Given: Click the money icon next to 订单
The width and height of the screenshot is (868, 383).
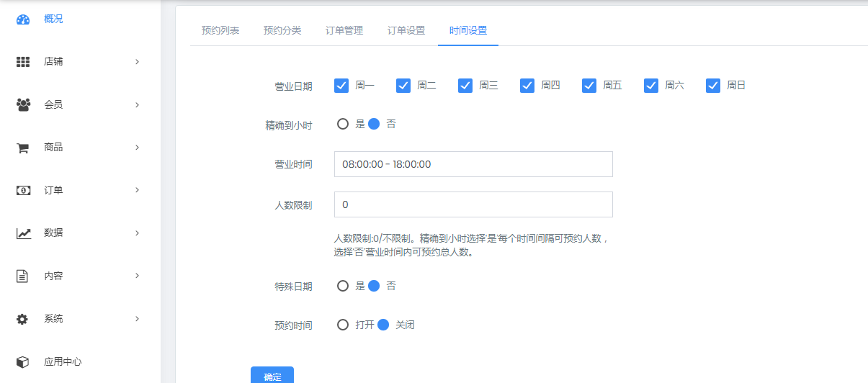Looking at the screenshot, I should pos(23,191).
